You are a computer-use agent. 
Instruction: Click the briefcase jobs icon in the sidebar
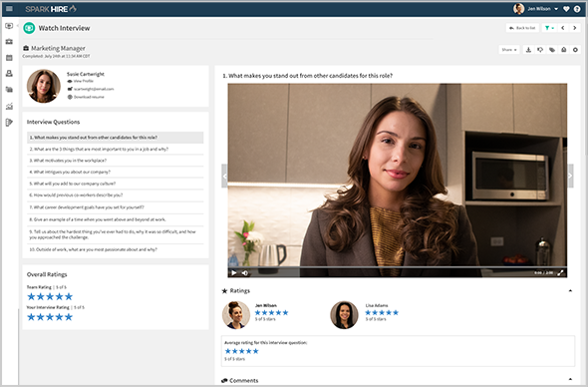[9, 42]
